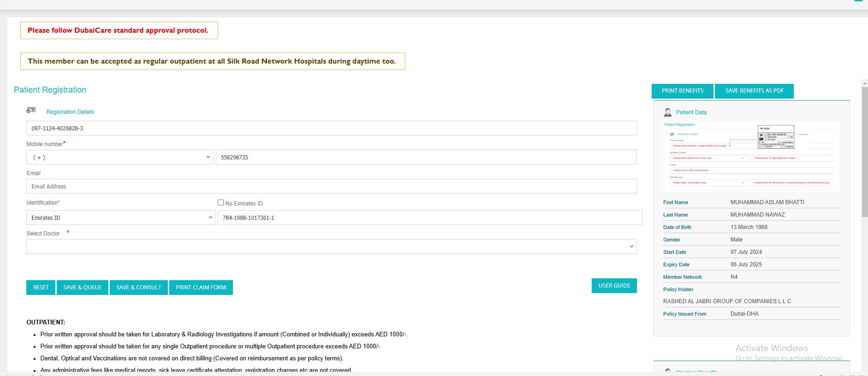Click PRINT BENEFITS tab button
The image size is (868, 376).
click(682, 91)
